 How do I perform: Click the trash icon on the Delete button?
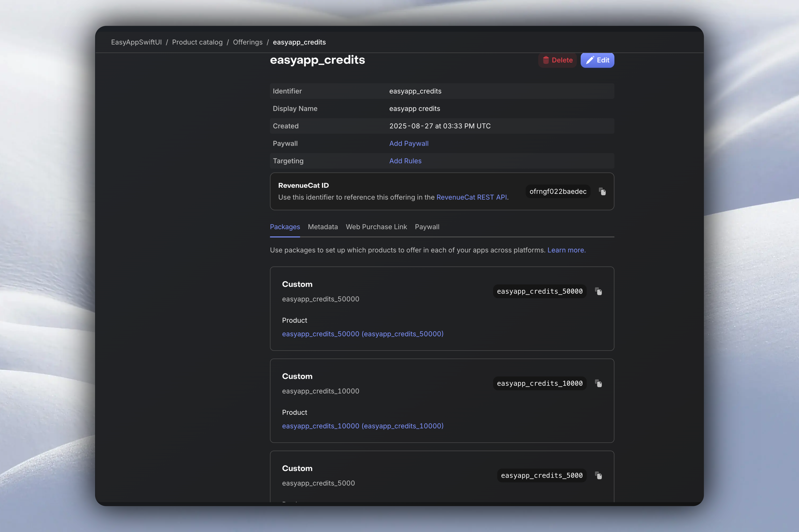pyautogui.click(x=546, y=60)
